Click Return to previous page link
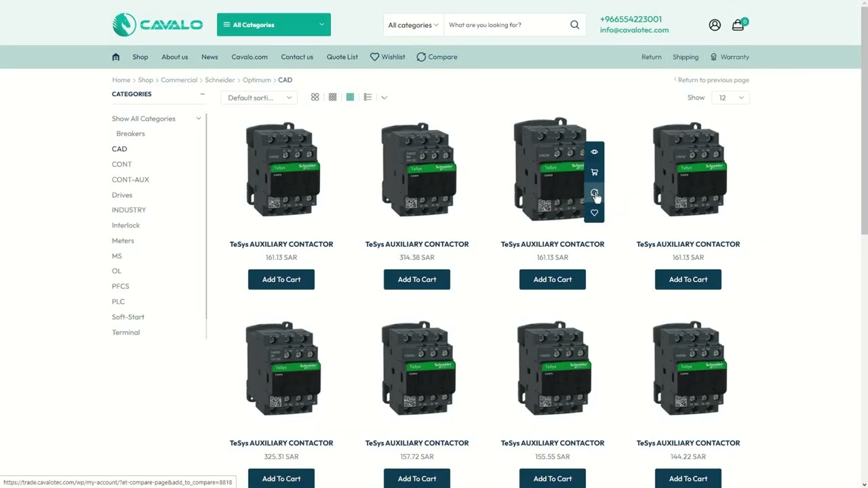This screenshot has height=488, width=868. coord(711,80)
